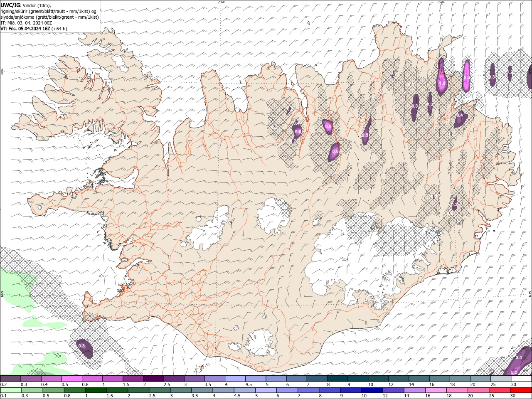
Task: Click the 'UWC/IG: Vindur (10m)' title text
Action: tap(26, 5)
